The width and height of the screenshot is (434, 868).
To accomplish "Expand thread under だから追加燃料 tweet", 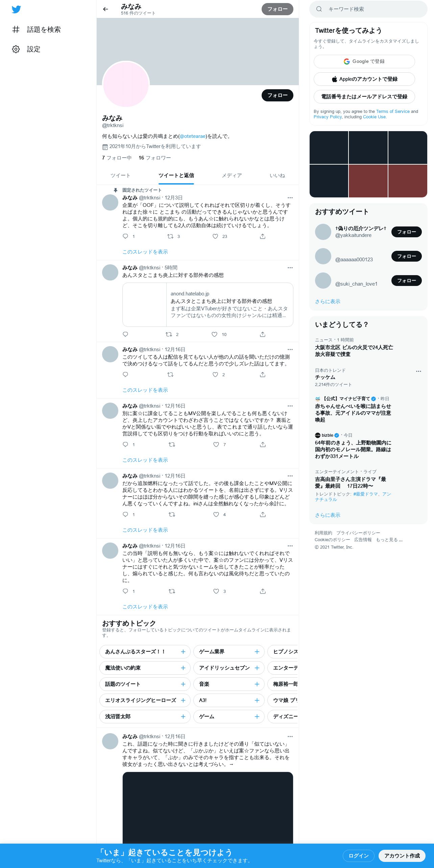I will coord(145,530).
